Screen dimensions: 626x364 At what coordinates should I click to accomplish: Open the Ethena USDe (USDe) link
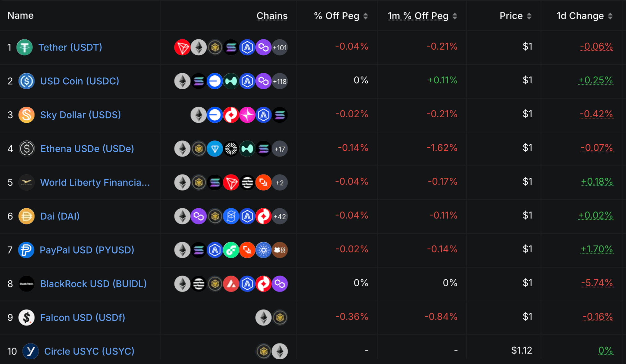(x=87, y=149)
